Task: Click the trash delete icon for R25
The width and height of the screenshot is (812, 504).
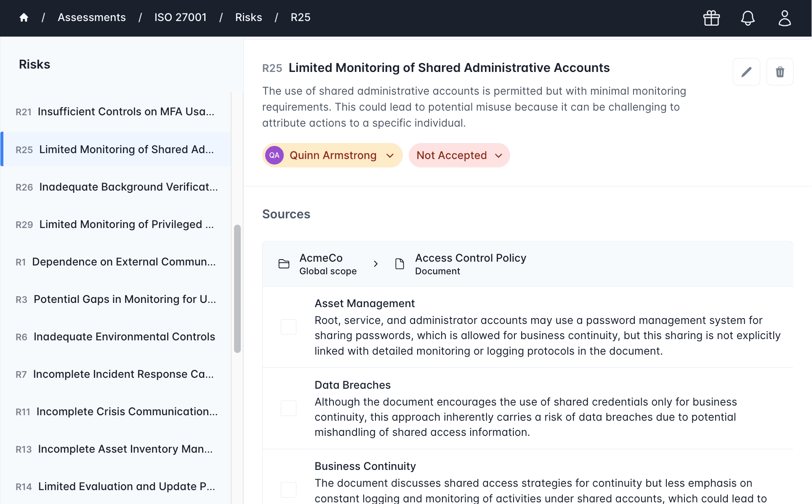Action: tap(780, 72)
